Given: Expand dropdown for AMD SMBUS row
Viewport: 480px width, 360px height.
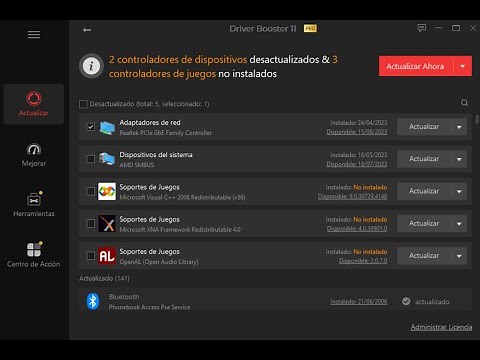Looking at the screenshot, I should pos(459,159).
